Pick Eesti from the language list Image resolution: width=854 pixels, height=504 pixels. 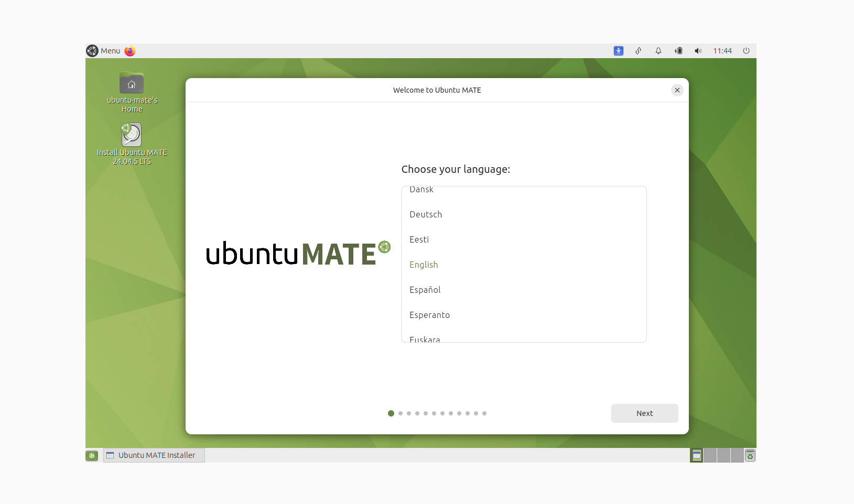524,239
